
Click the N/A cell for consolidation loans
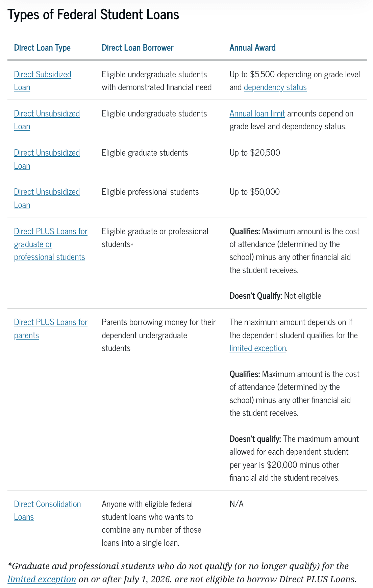click(237, 504)
